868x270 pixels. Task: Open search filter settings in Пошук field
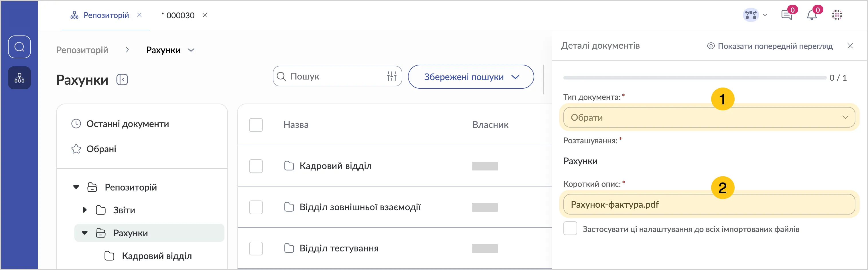click(x=392, y=76)
